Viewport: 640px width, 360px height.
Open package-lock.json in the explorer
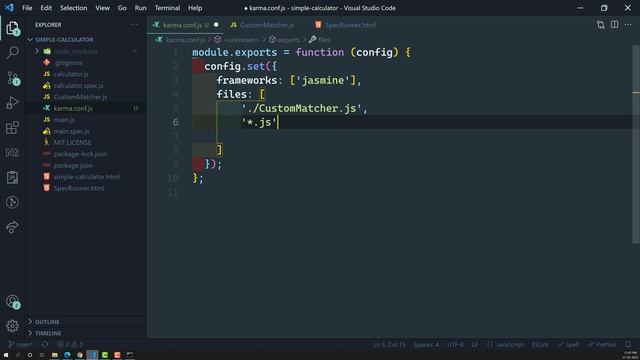pos(80,154)
